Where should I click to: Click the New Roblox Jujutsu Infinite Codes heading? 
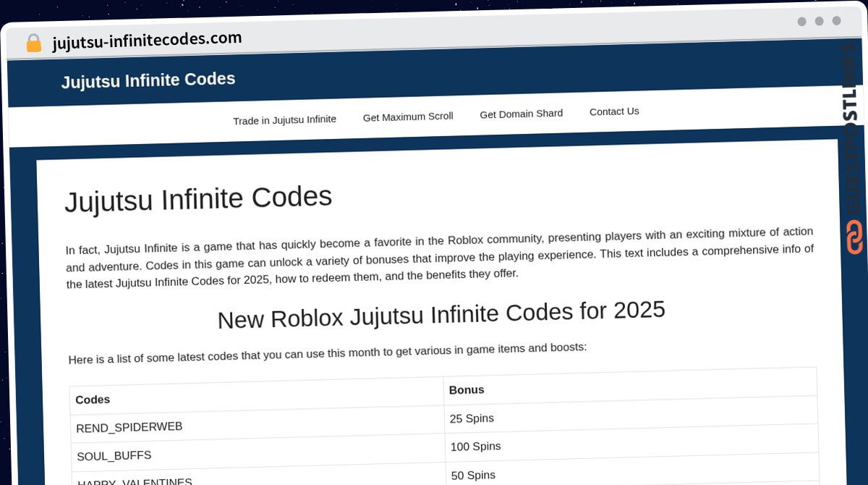(441, 315)
